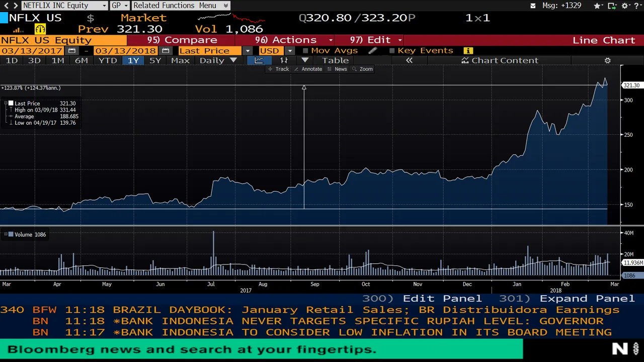
Task: Select the 1D range tab
Action: point(11,60)
